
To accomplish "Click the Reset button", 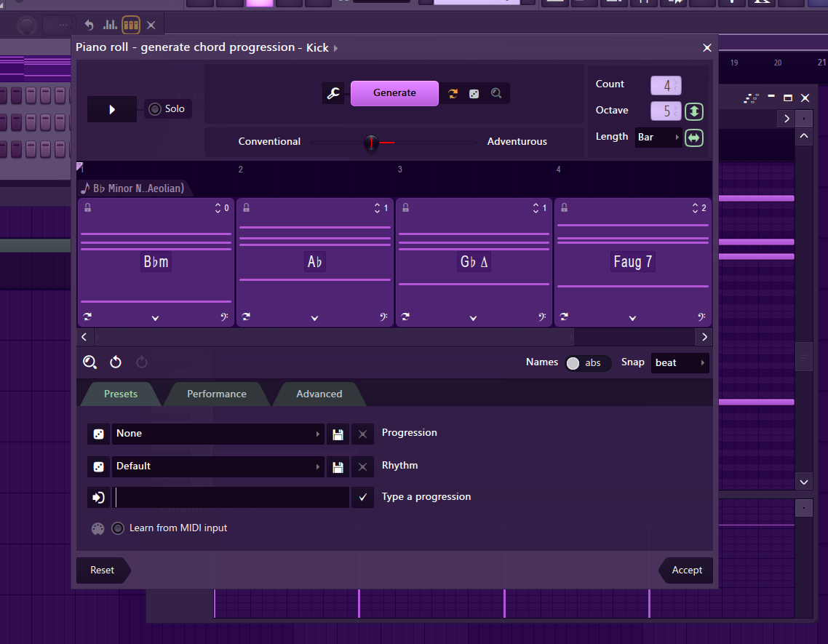I will click(x=103, y=570).
